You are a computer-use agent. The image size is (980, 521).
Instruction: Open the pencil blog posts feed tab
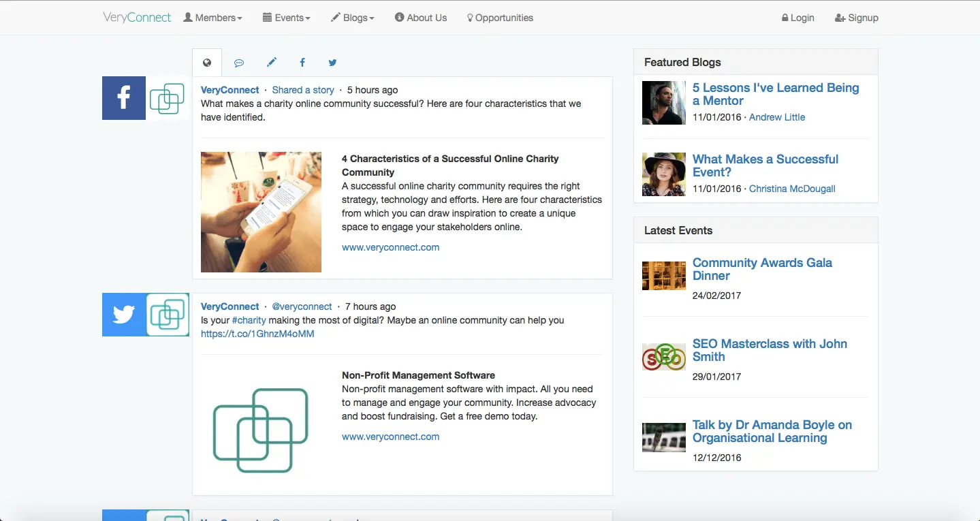click(271, 63)
